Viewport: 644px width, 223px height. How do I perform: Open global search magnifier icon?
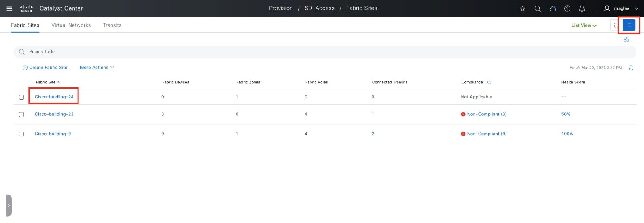(x=538, y=8)
